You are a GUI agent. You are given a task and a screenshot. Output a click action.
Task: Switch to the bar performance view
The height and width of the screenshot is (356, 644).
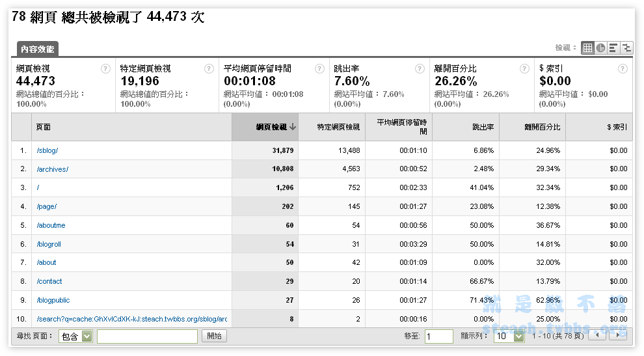pos(613,48)
